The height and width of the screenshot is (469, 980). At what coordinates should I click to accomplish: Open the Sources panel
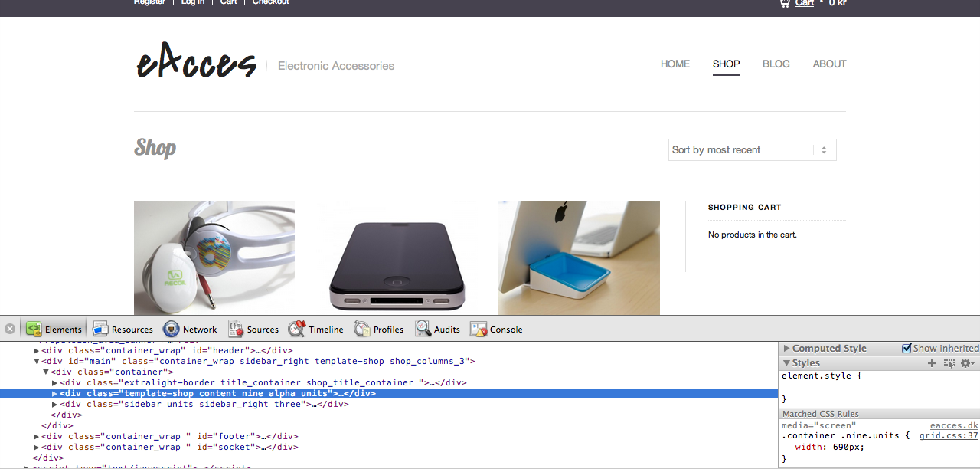click(x=253, y=330)
